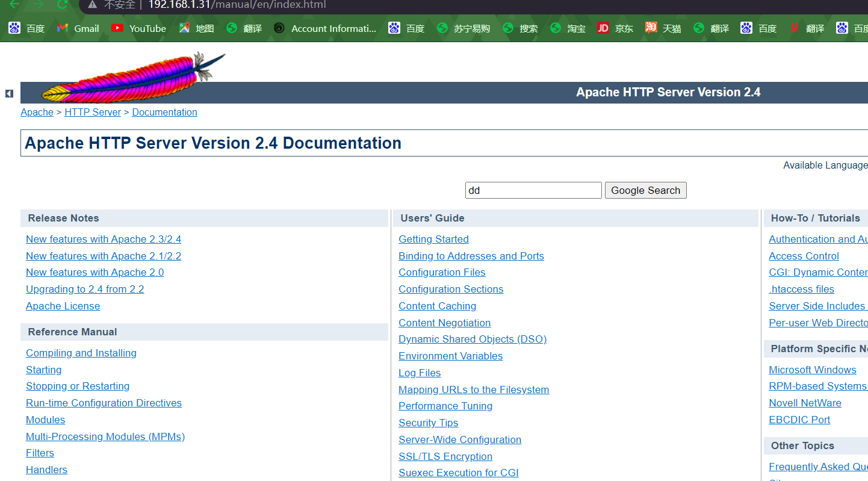Open New features with Apache 2.1/2.2
Viewport: 868px width, 481px height.
104,256
